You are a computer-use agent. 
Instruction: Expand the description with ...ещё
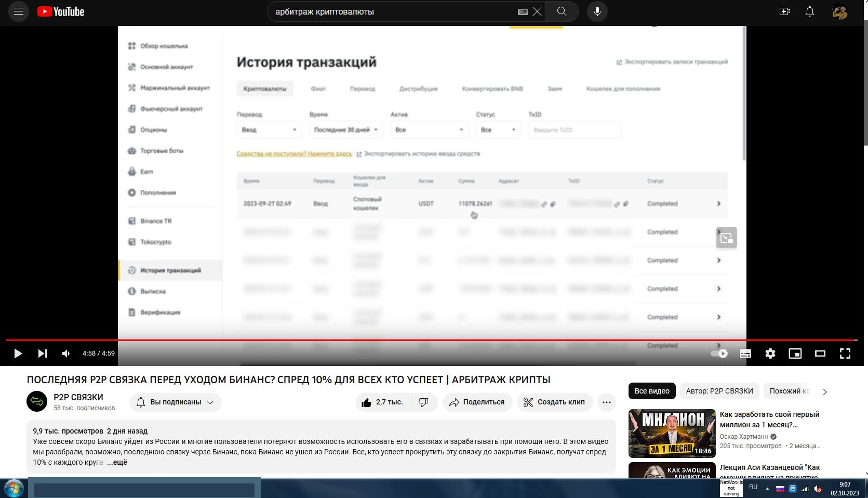pyautogui.click(x=117, y=462)
